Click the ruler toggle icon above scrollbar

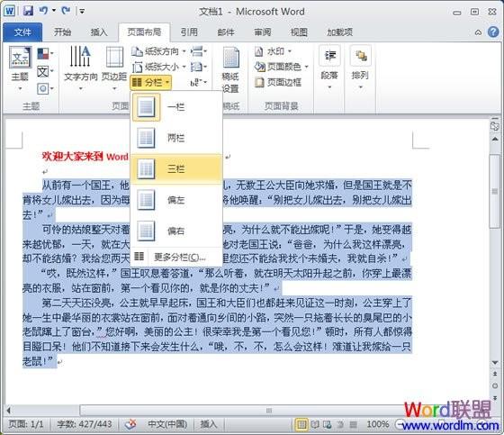coord(495,125)
